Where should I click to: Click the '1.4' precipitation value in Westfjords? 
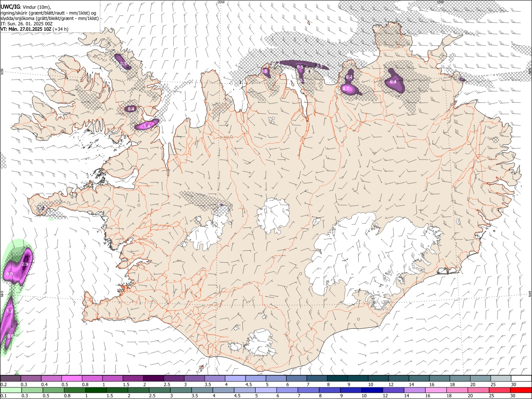coord(147,126)
